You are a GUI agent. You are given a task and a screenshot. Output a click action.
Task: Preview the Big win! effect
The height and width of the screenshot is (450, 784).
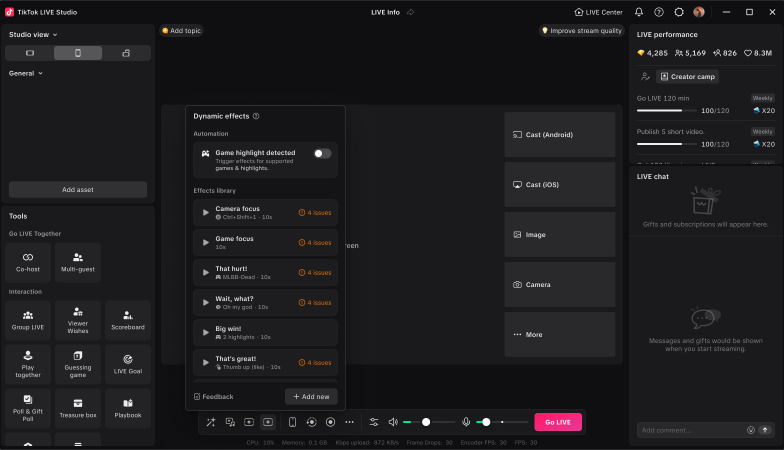point(206,332)
